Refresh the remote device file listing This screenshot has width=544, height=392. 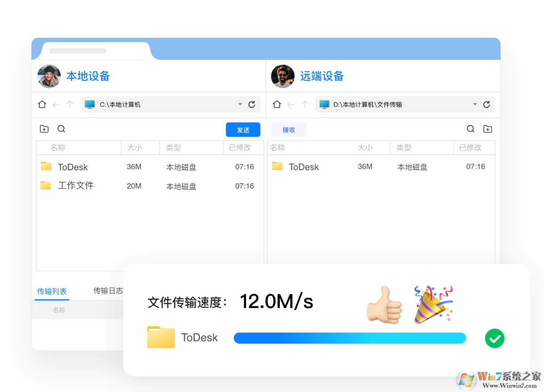tap(486, 104)
